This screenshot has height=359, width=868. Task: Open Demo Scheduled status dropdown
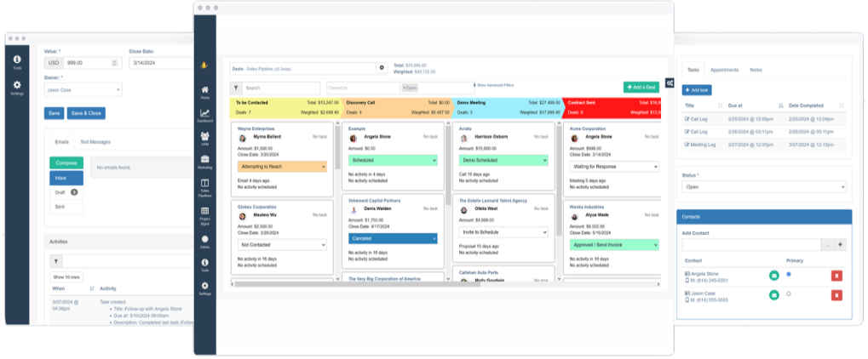(x=503, y=161)
